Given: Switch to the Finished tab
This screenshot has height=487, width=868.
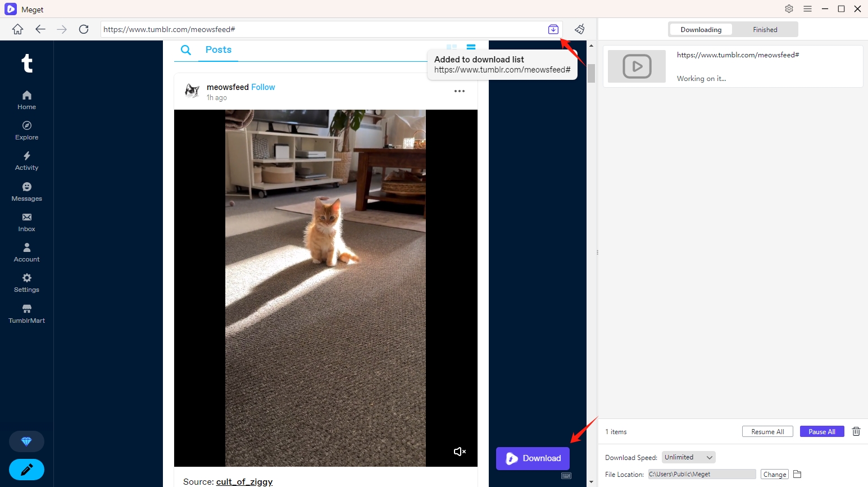Looking at the screenshot, I should (765, 30).
